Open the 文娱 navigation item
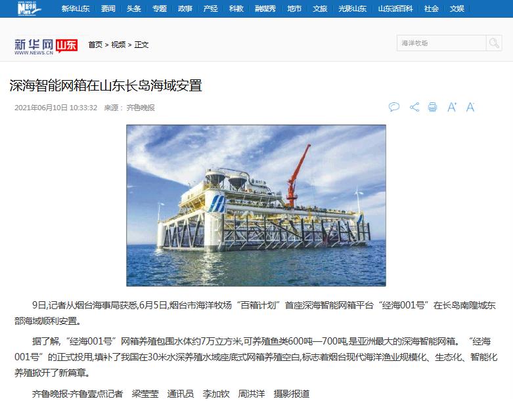513x420 pixels. tap(457, 9)
